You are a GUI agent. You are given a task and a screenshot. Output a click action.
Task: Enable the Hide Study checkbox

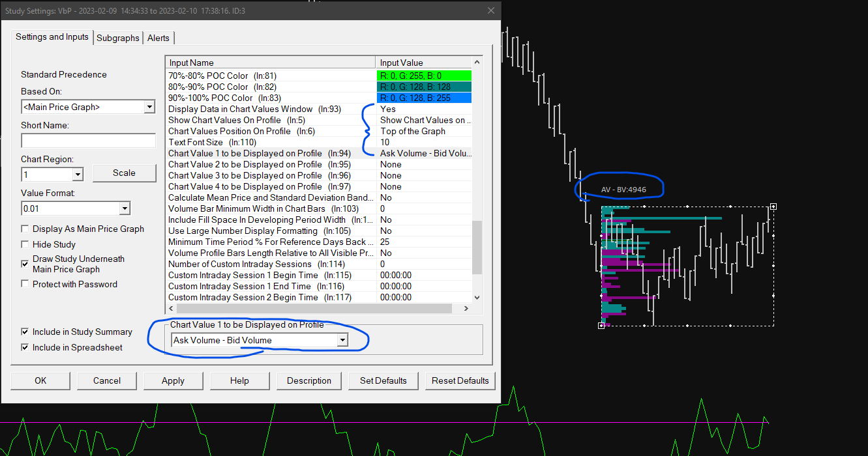(x=25, y=244)
